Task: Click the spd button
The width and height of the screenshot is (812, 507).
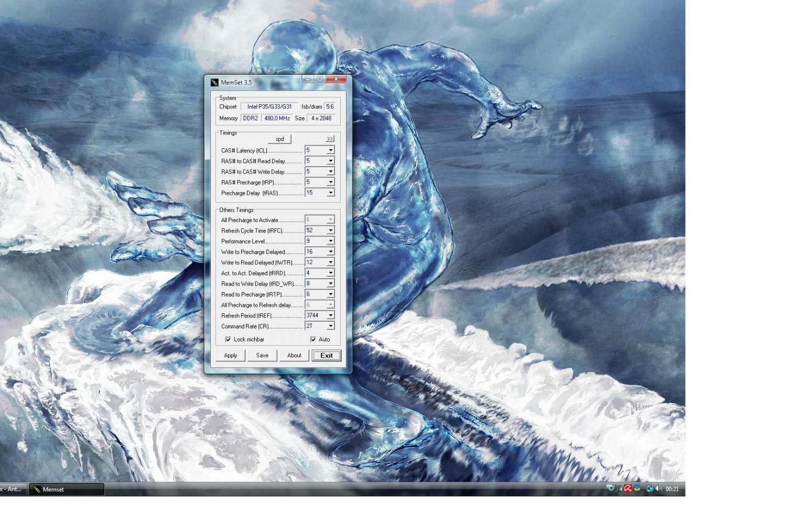Action: click(x=279, y=139)
